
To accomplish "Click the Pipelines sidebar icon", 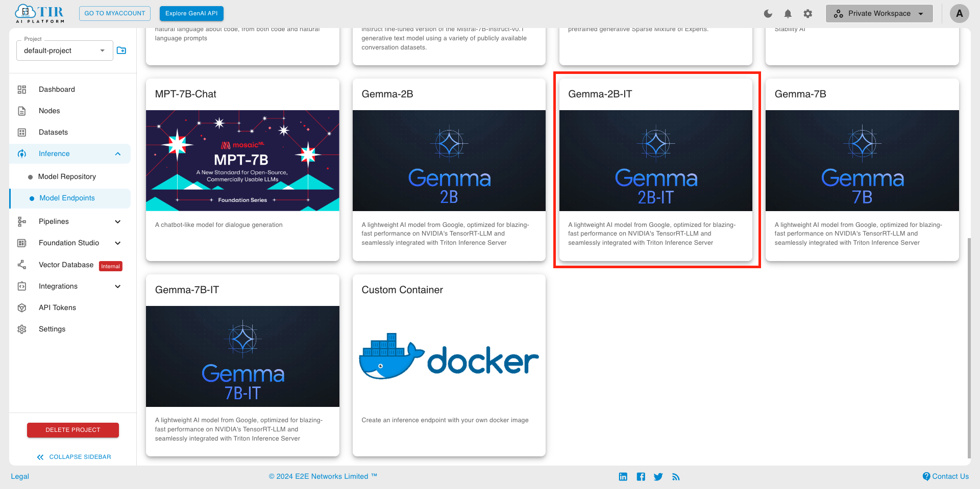I will [x=22, y=222].
